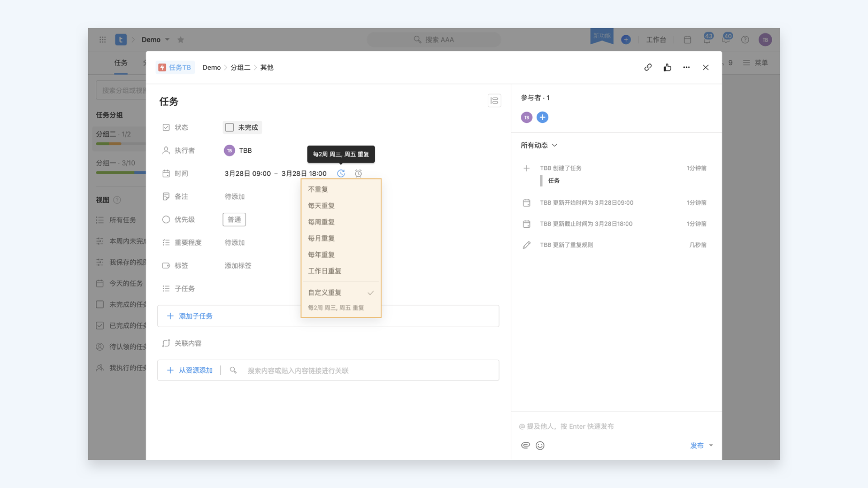This screenshot has width=868, height=488.
Task: Open messages icon with badge 40
Action: pyautogui.click(x=726, y=39)
